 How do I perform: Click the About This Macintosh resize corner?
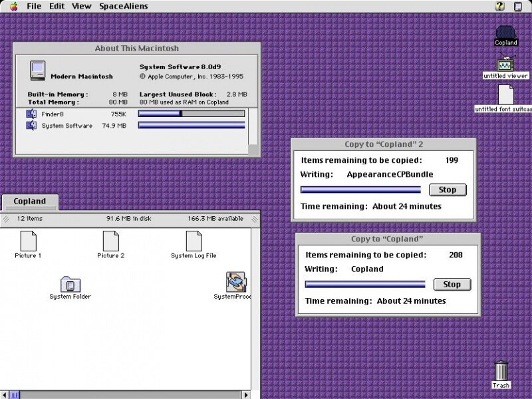click(253, 150)
